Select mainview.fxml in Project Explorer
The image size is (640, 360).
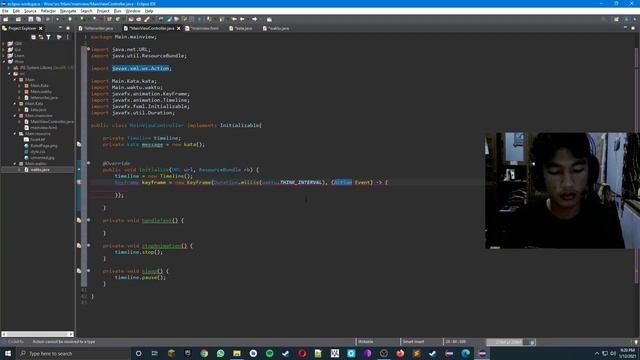coord(41,127)
